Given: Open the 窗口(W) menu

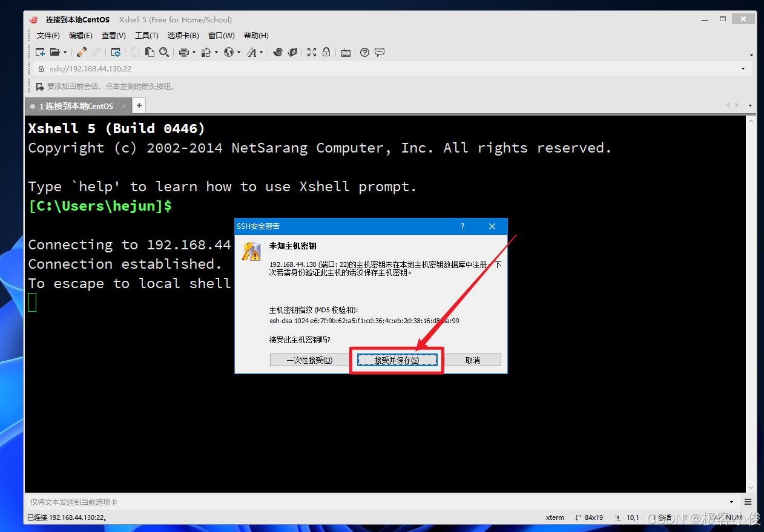Looking at the screenshot, I should click(221, 36).
